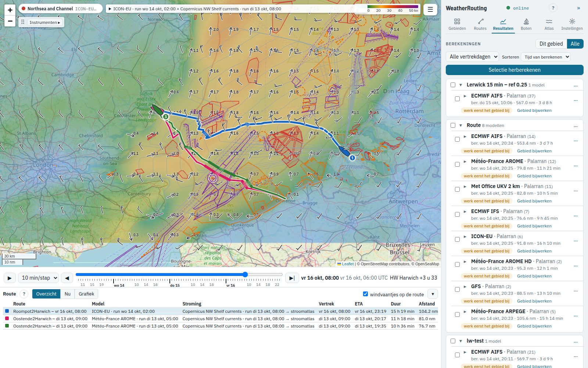
Task: Switch to the Grafiek tab
Action: (x=86, y=294)
